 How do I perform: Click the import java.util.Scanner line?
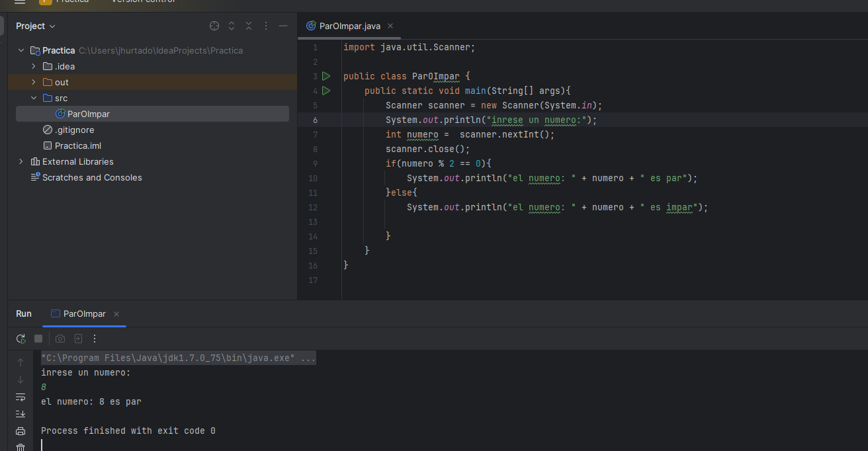point(410,47)
